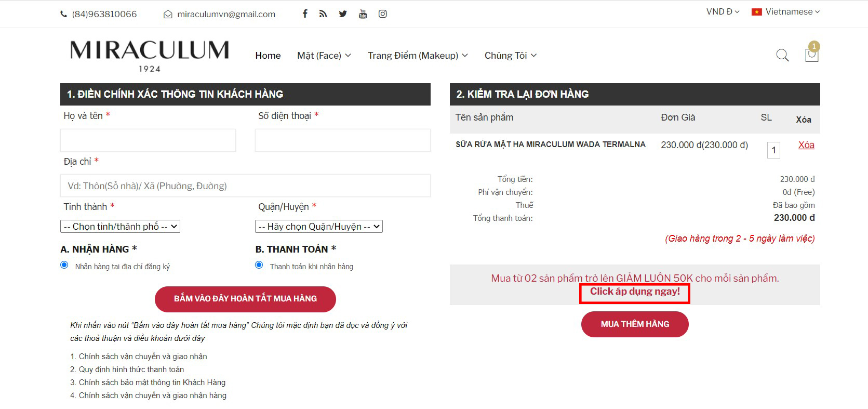Click the cart badge showing 1

pyautogui.click(x=814, y=46)
